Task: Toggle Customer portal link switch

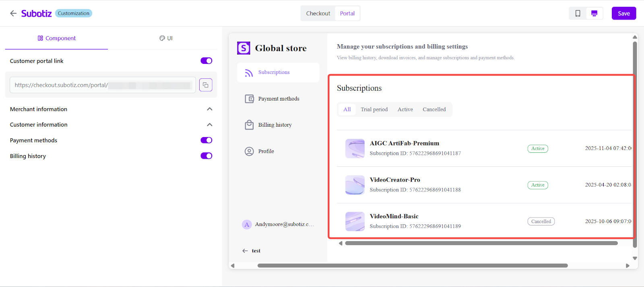Action: coord(206,61)
